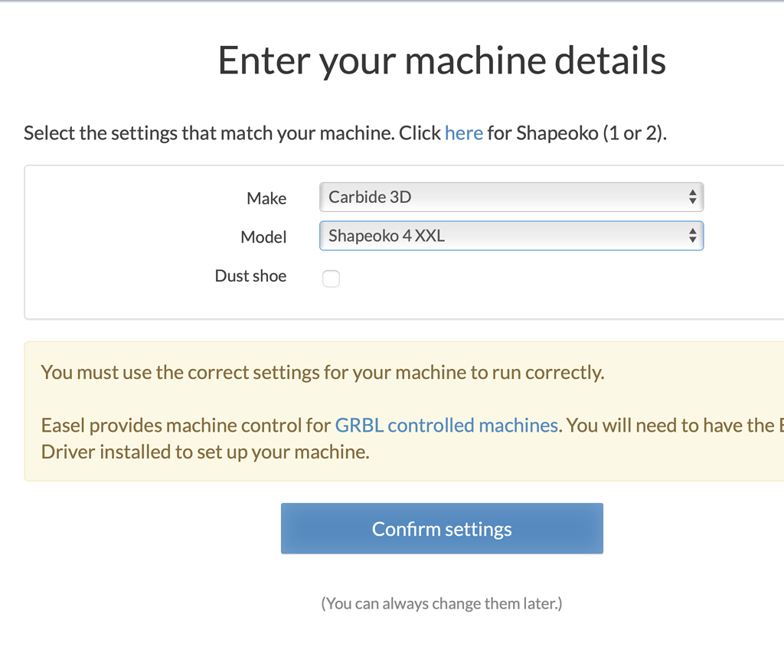Click the unchecked box next to Dust shoe
784x672 pixels.
pos(331,279)
